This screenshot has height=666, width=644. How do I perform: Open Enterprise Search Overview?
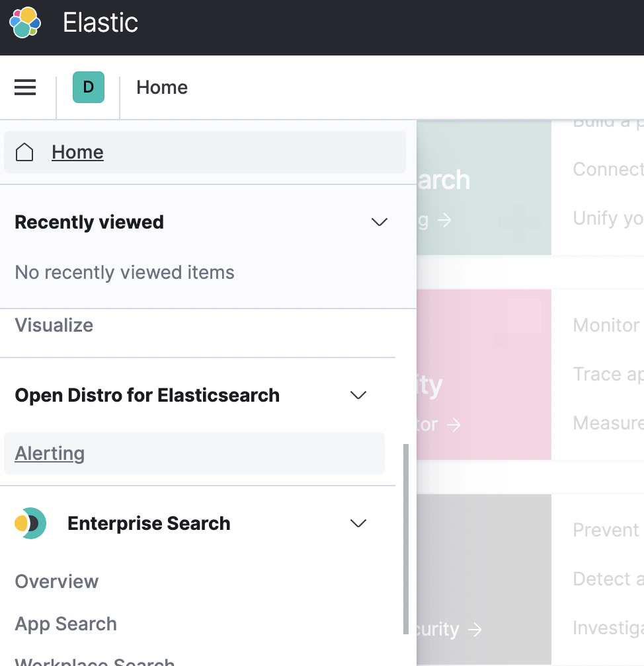(x=57, y=581)
